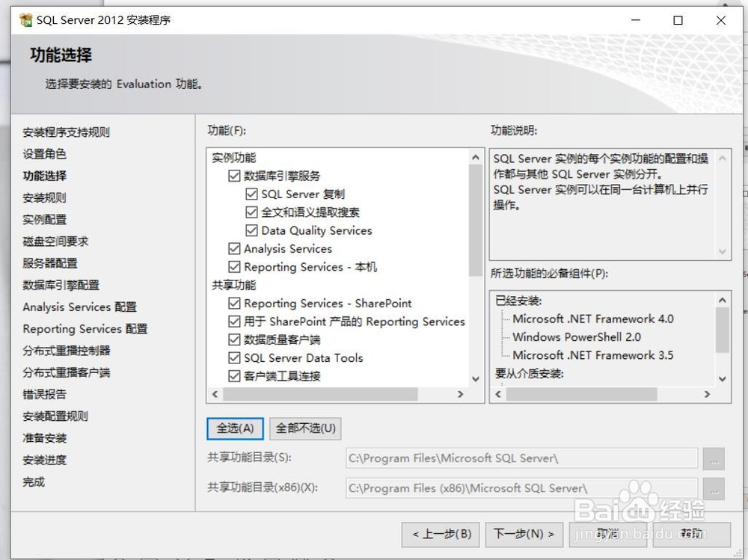Select 设置角色 step in sidebar
748x560 pixels.
click(x=44, y=154)
